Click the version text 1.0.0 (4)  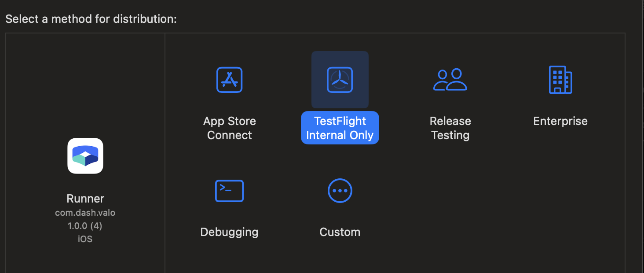[85, 225]
